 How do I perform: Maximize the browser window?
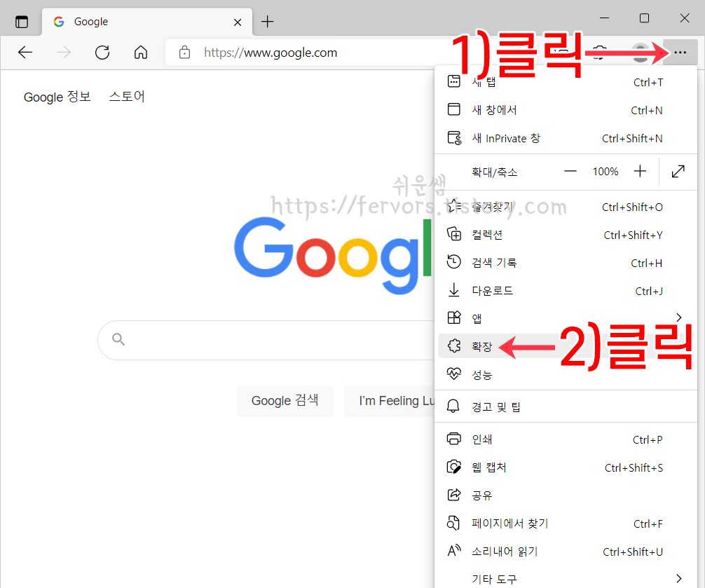tap(644, 18)
